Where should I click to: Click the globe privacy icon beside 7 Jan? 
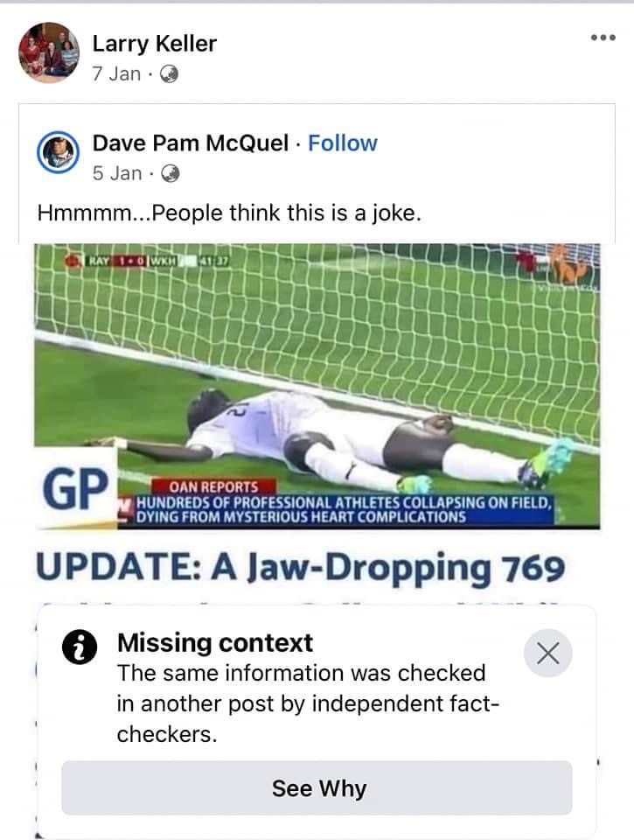point(169,73)
